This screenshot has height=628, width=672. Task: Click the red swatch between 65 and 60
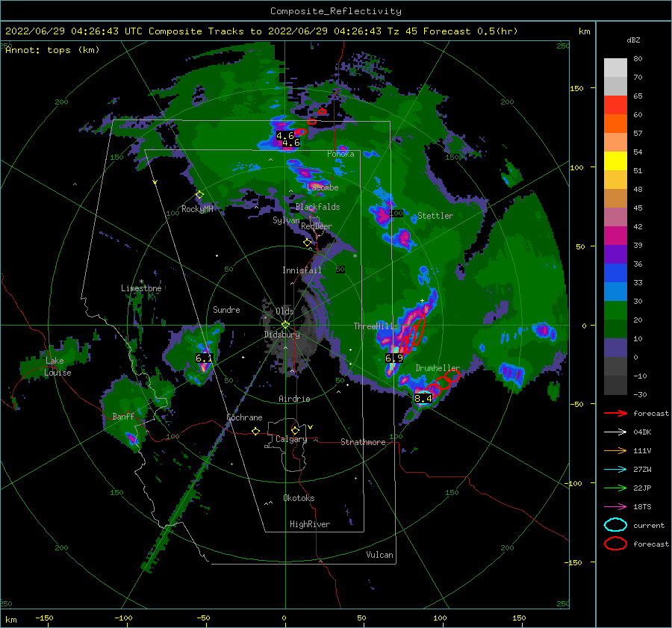(615, 105)
